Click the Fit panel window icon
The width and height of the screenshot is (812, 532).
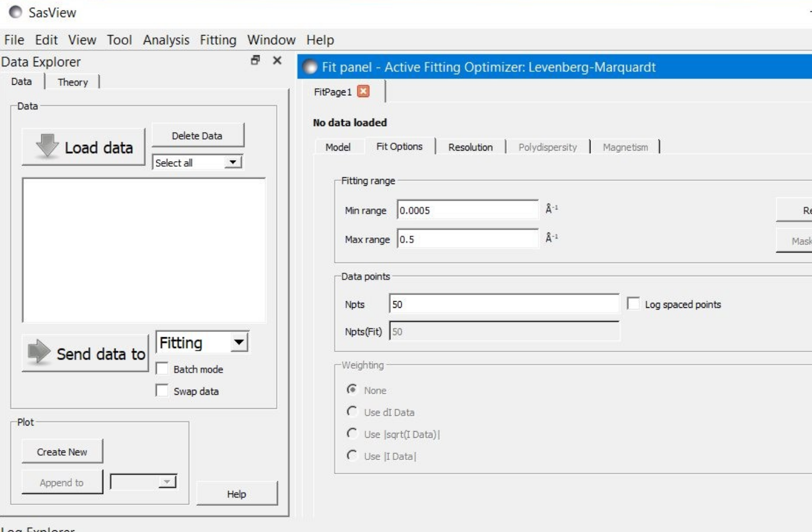311,67
